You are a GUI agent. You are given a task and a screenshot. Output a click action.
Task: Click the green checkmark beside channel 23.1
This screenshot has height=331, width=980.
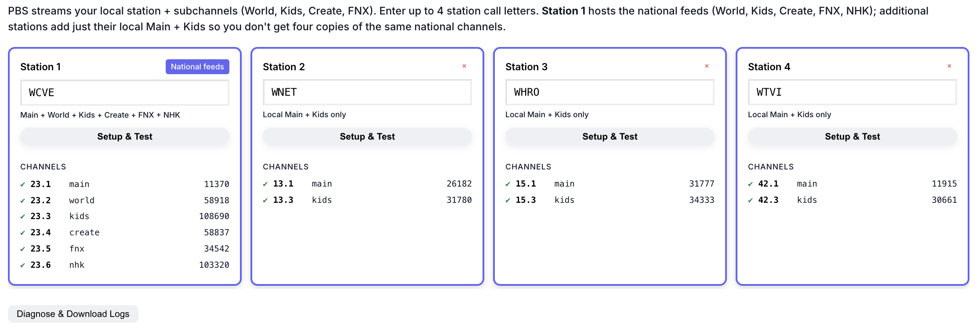pos(23,184)
